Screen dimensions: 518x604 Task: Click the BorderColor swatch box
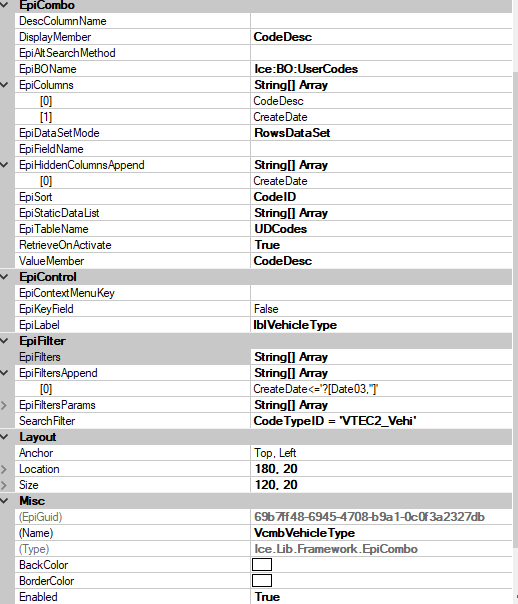[262, 581]
